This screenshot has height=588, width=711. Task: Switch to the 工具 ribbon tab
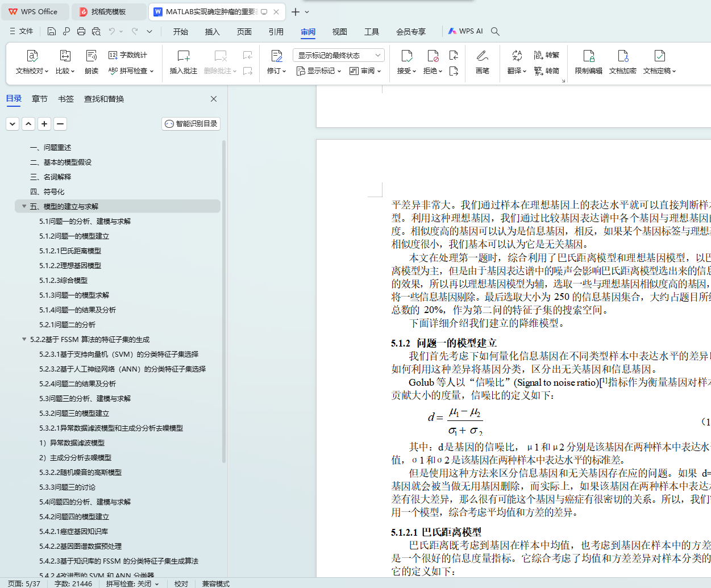coord(372,32)
